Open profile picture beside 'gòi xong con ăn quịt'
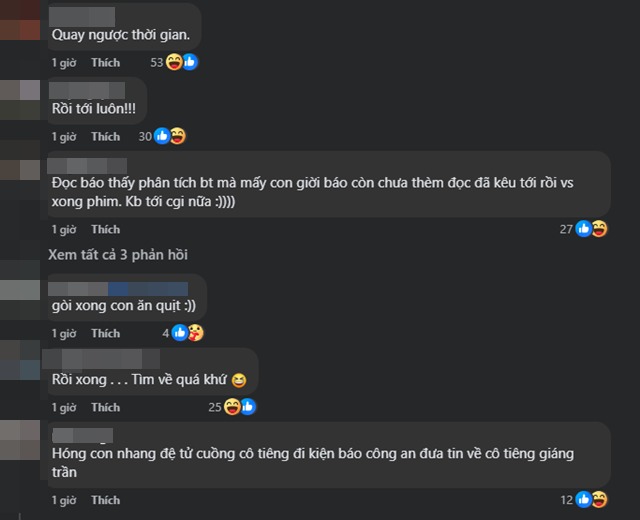640x520 pixels. [20, 294]
